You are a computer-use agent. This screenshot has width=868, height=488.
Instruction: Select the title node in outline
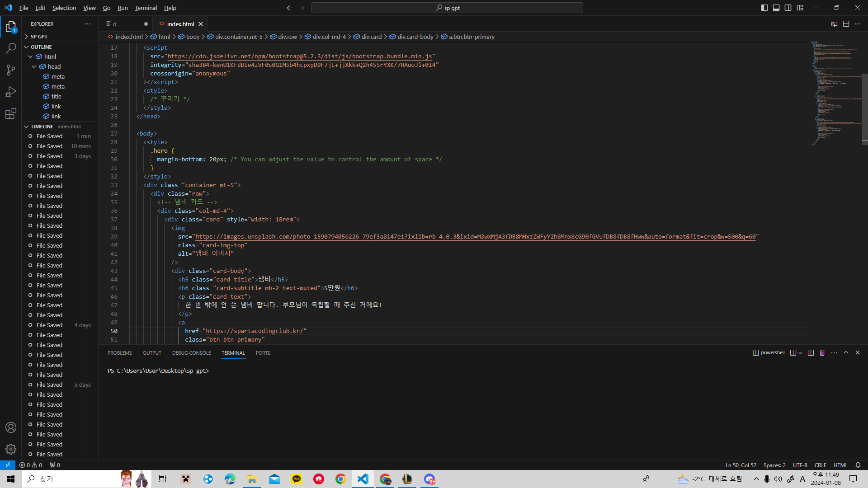(x=57, y=96)
